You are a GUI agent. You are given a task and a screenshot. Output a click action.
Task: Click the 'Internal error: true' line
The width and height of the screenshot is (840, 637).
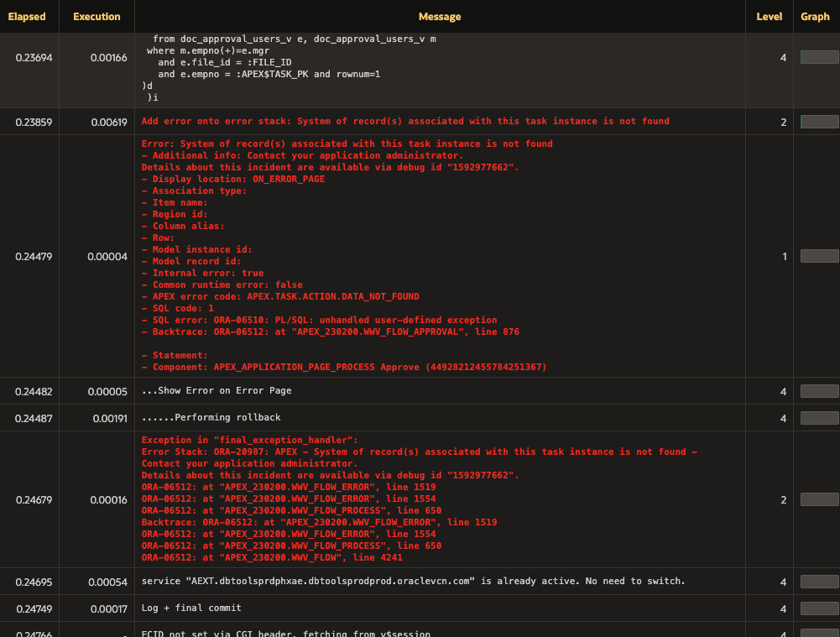pyautogui.click(x=202, y=273)
